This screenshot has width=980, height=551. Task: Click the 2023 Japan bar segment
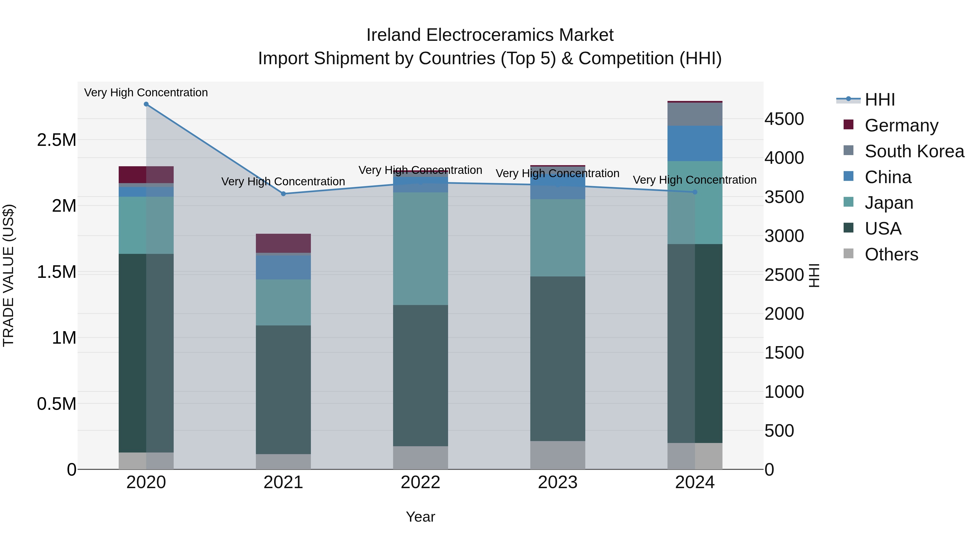[558, 238]
